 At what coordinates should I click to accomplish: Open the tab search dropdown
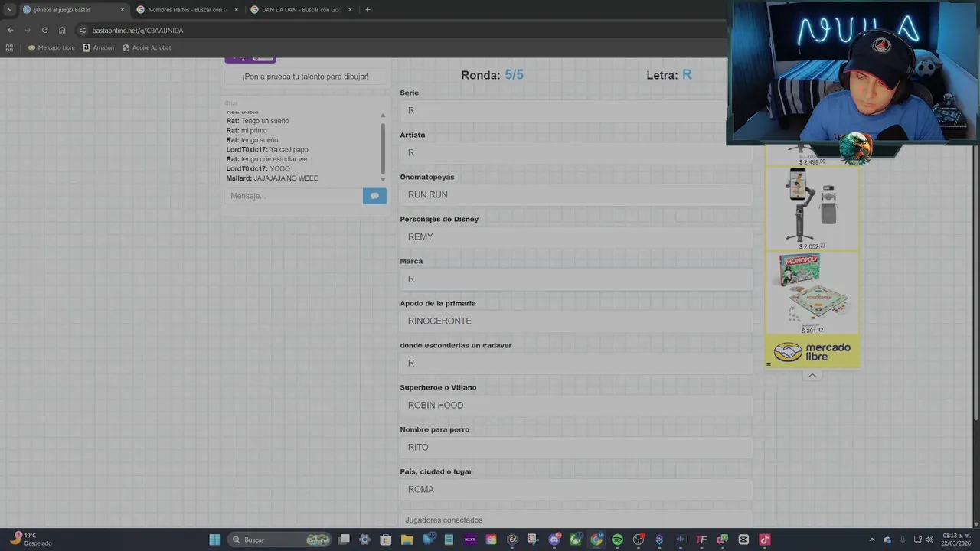(9, 10)
